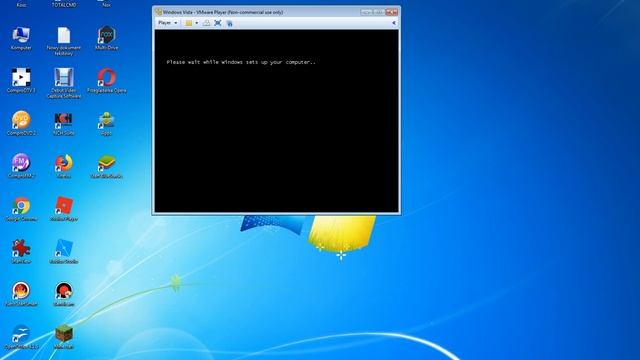Collapse the VMware toolbar with the left arrow
The image size is (640, 360).
click(394, 23)
